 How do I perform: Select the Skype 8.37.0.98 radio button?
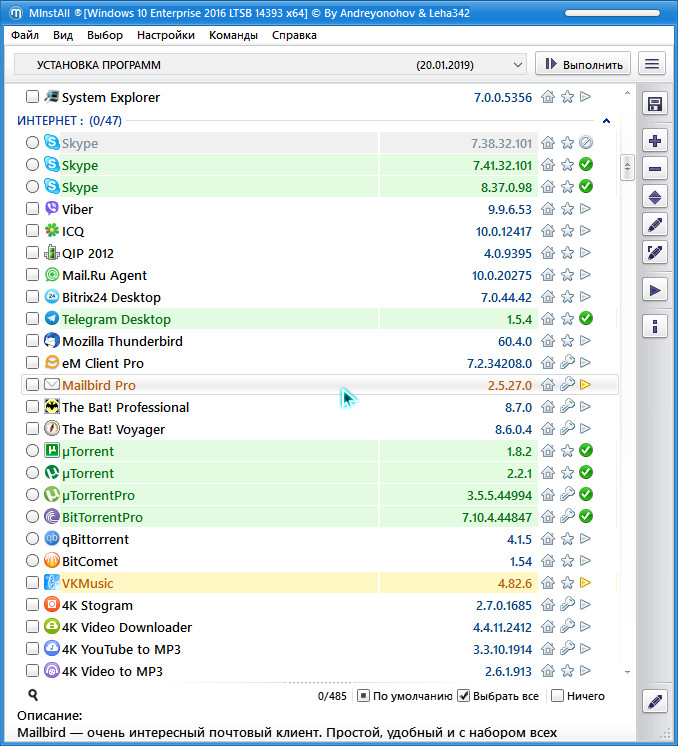[x=32, y=186]
